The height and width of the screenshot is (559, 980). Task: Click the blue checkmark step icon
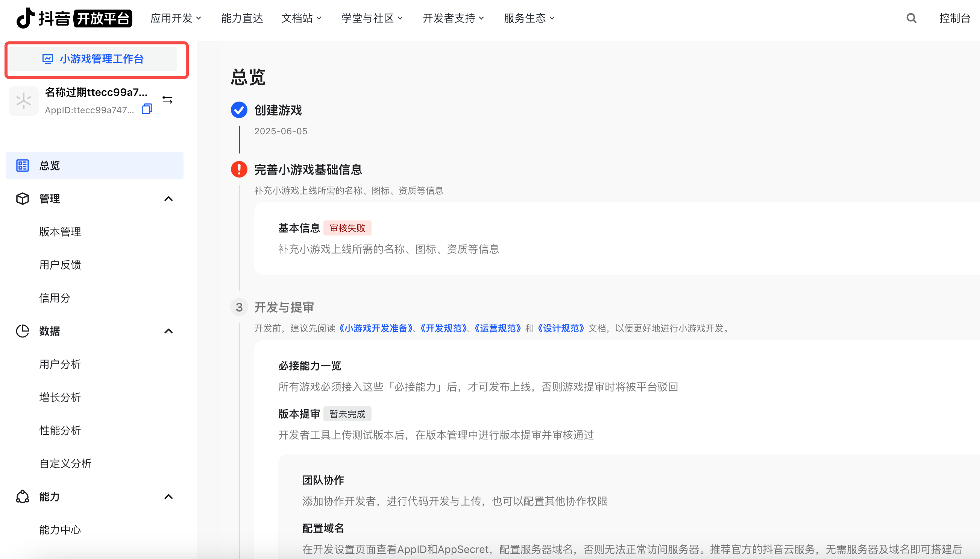point(239,110)
